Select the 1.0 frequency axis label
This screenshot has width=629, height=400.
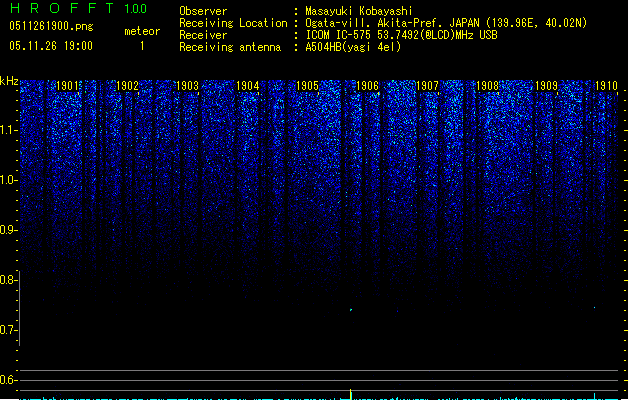tap(9, 180)
